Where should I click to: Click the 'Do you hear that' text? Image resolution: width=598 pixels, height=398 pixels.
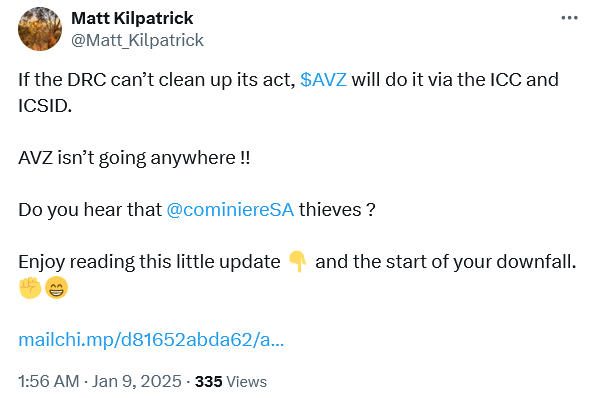coord(90,210)
